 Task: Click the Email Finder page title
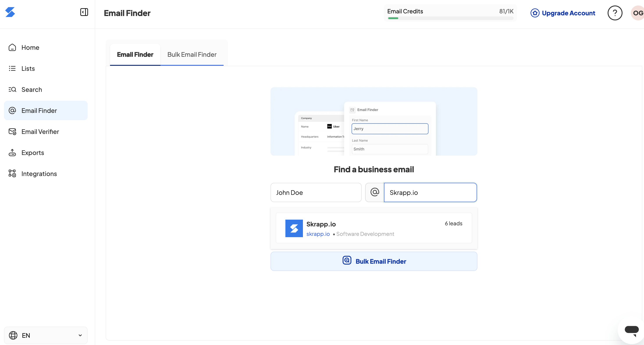tap(127, 13)
